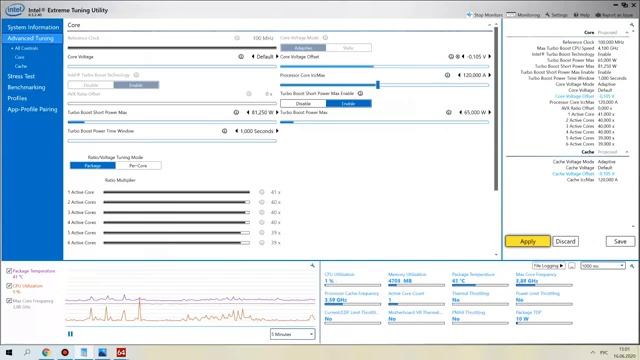
Task: Open wrench settings of the summary side panel
Action: [x=632, y=25]
